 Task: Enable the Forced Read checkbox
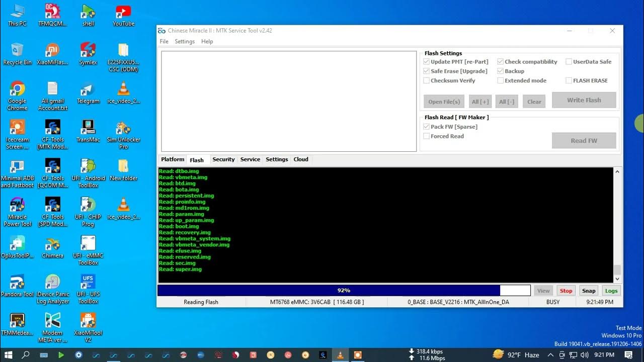[x=427, y=136]
